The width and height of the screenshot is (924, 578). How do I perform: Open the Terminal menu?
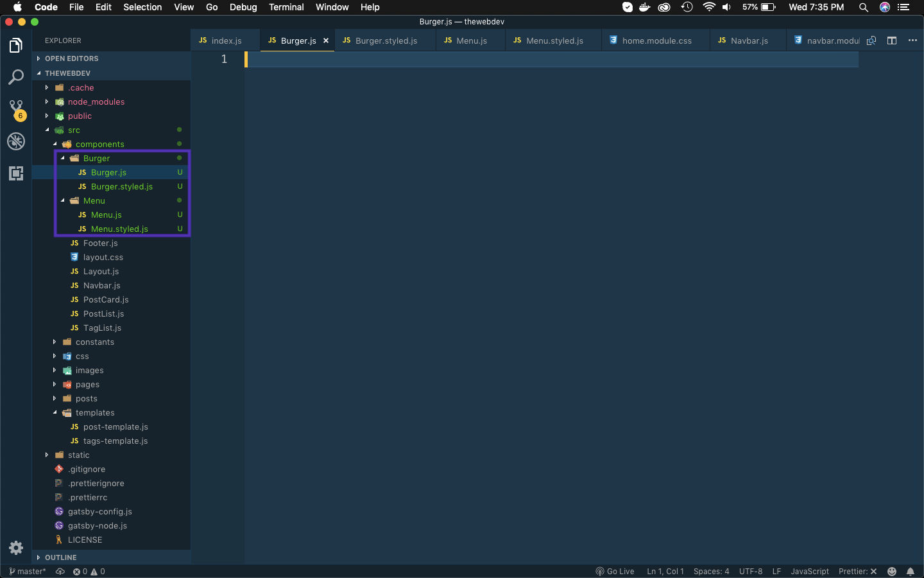(x=286, y=7)
